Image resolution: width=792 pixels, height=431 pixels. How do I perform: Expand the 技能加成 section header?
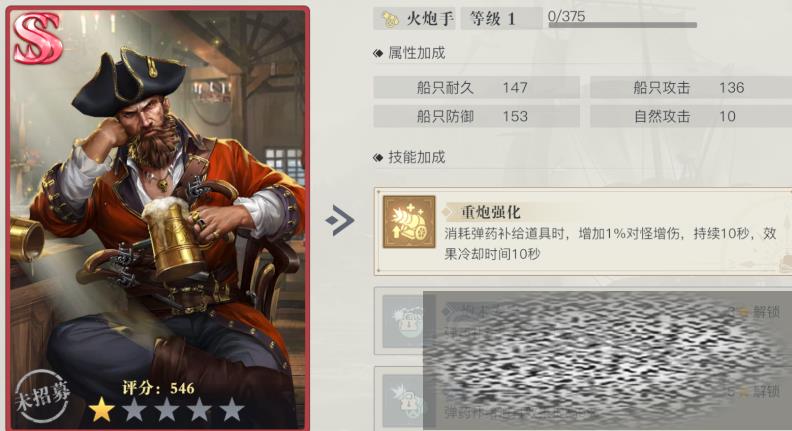click(x=409, y=157)
